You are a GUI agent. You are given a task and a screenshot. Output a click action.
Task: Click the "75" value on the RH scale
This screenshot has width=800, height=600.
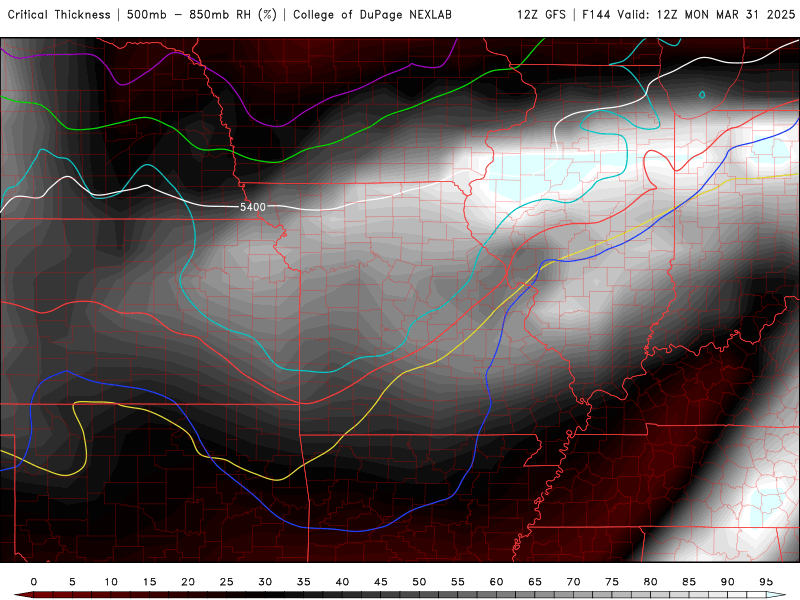(x=612, y=582)
